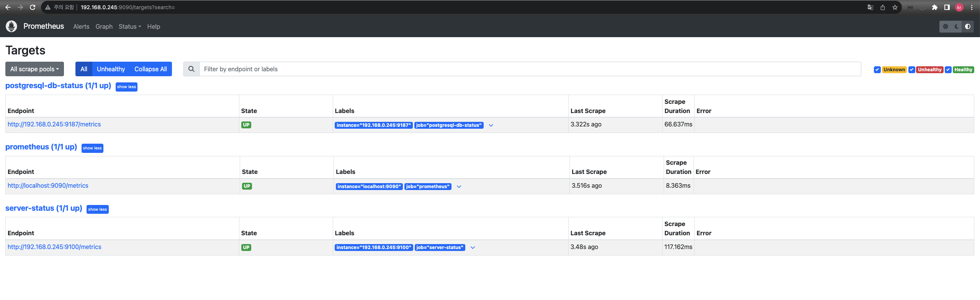This screenshot has height=300, width=980.
Task: Select the Unhealthy targets filter button
Action: (x=111, y=69)
